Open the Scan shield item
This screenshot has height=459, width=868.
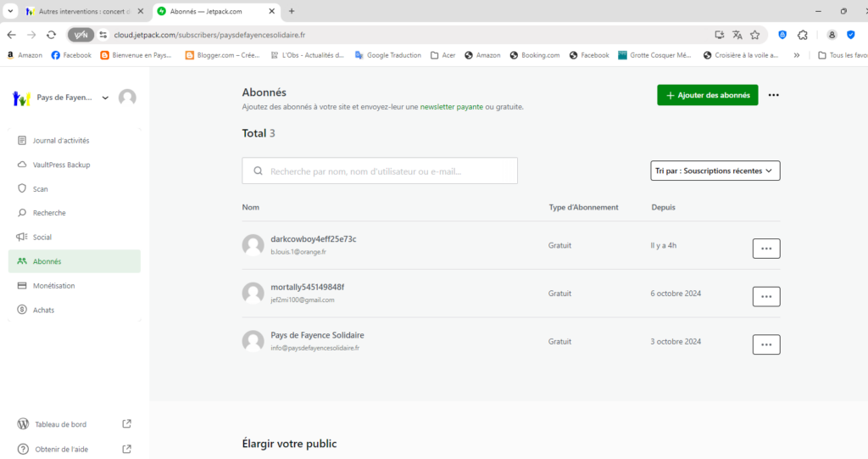point(40,189)
